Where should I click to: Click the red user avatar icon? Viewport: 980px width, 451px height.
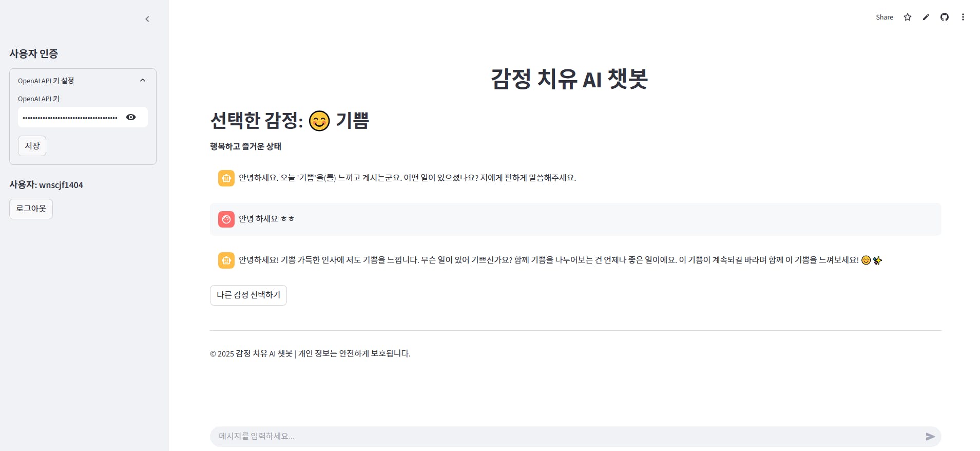pyautogui.click(x=226, y=219)
